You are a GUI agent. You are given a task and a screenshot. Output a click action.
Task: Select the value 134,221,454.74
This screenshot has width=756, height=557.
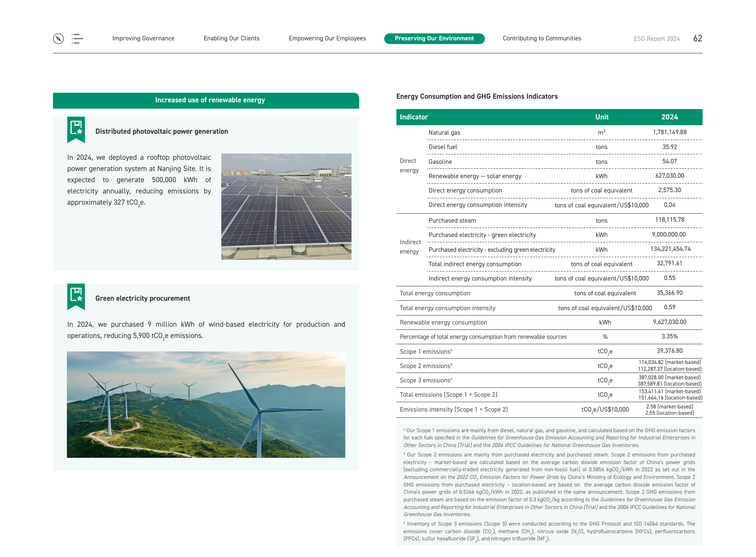click(x=671, y=249)
